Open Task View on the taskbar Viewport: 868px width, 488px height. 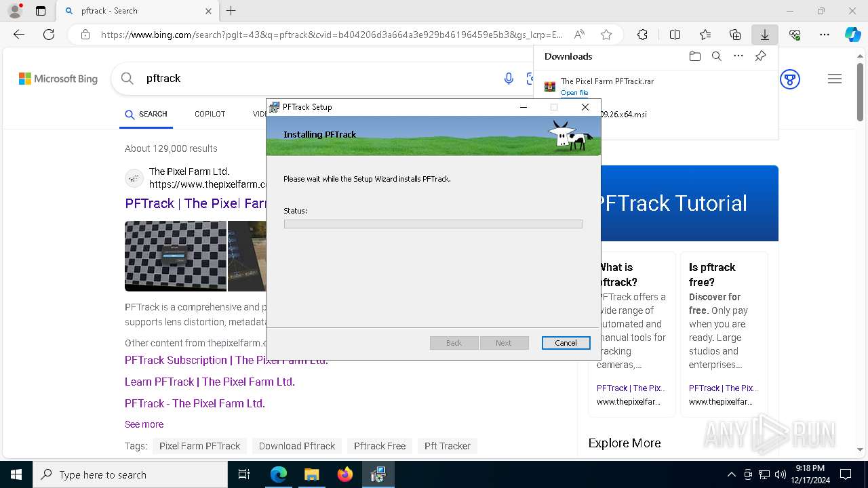coord(244,474)
